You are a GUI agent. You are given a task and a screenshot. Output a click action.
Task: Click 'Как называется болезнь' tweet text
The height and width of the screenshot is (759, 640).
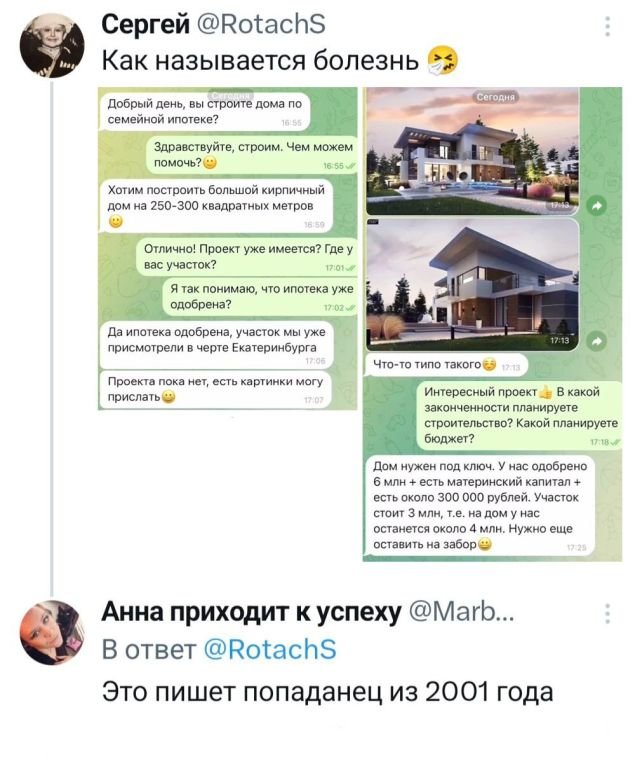[260, 61]
